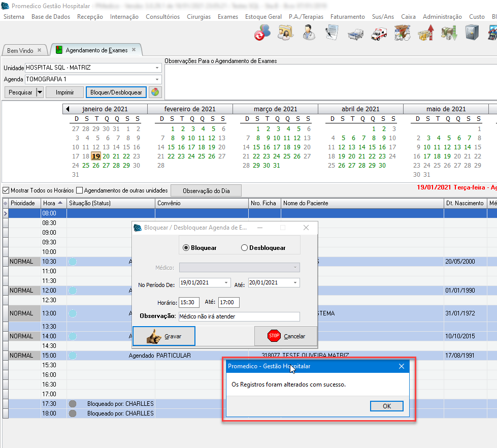Click the Observação text field in dialog
Image resolution: width=497 pixels, height=448 pixels.
pyautogui.click(x=239, y=316)
